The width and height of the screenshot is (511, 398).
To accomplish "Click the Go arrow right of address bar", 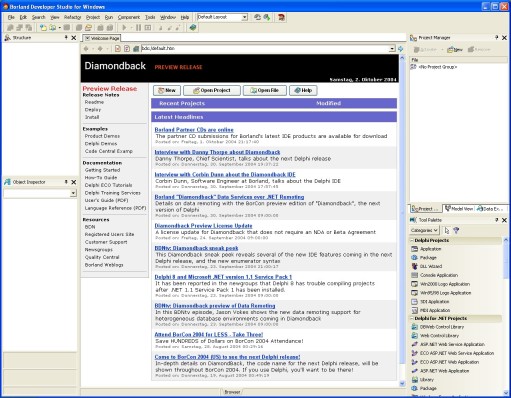I will point(401,49).
